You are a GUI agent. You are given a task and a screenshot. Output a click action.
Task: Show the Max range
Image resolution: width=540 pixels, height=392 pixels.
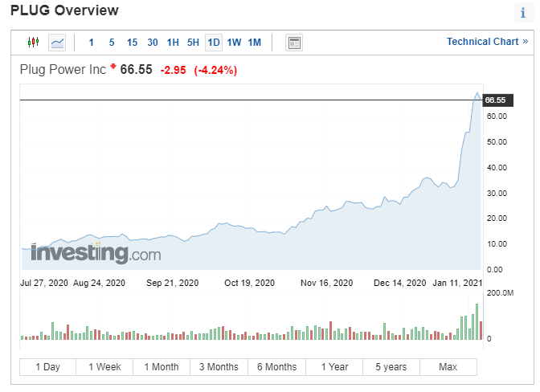click(x=448, y=367)
